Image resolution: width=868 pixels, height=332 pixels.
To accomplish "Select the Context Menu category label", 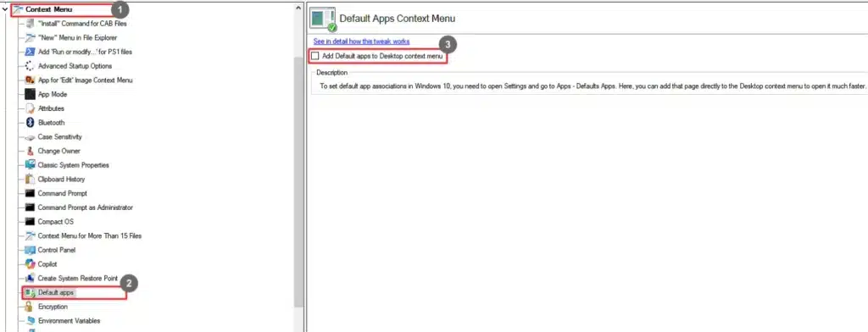I will pos(48,9).
